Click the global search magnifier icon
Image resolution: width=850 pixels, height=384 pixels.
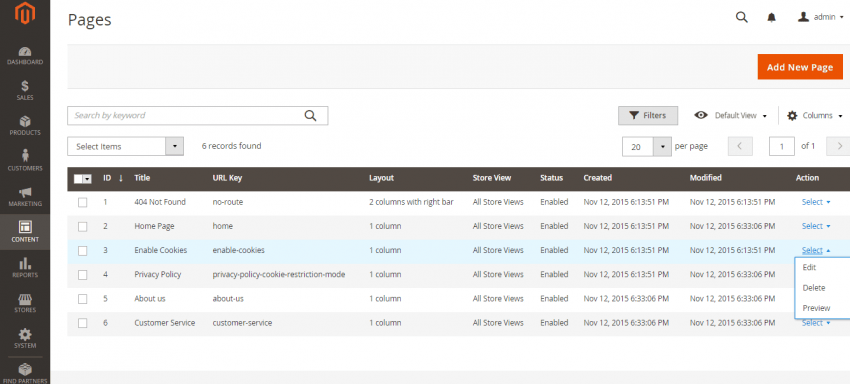pos(742,17)
